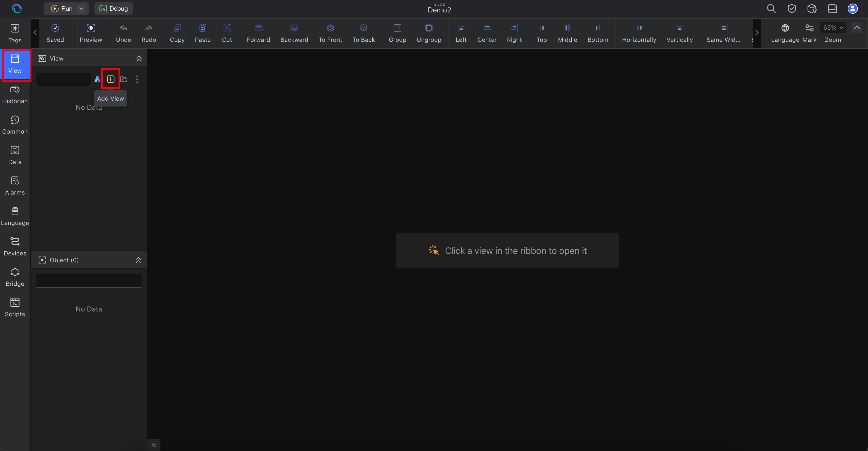Open the Alarms sidebar section

coord(15,186)
